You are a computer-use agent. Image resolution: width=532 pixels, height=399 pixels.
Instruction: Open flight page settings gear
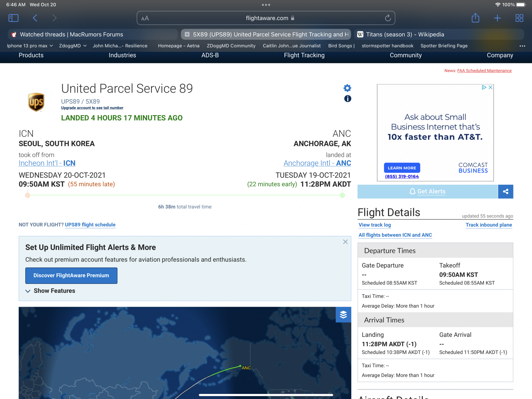click(347, 88)
